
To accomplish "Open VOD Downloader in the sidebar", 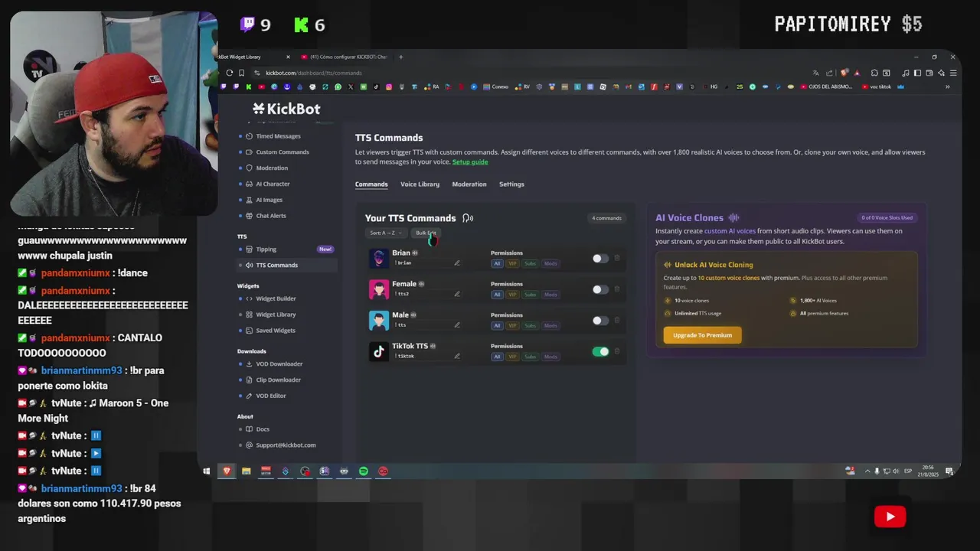I will point(279,364).
